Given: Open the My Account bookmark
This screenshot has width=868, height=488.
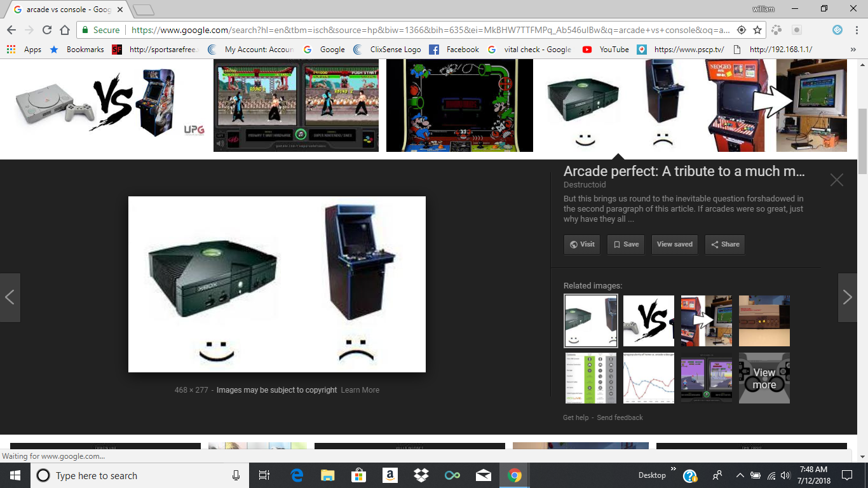Looking at the screenshot, I should click(x=251, y=49).
